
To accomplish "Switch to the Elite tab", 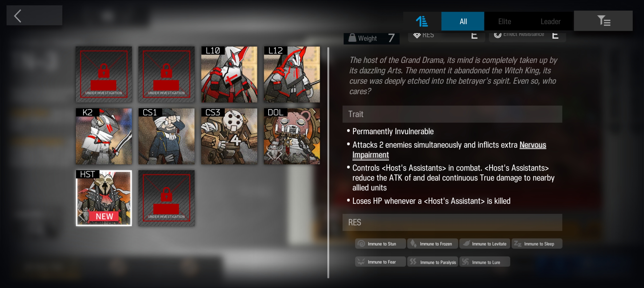I will 505,21.
